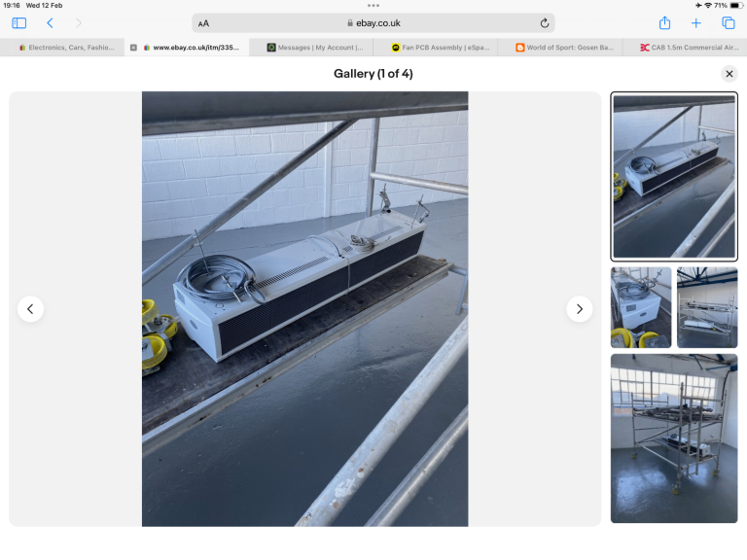Show the next gallery image
The image size is (747, 560).
point(580,309)
